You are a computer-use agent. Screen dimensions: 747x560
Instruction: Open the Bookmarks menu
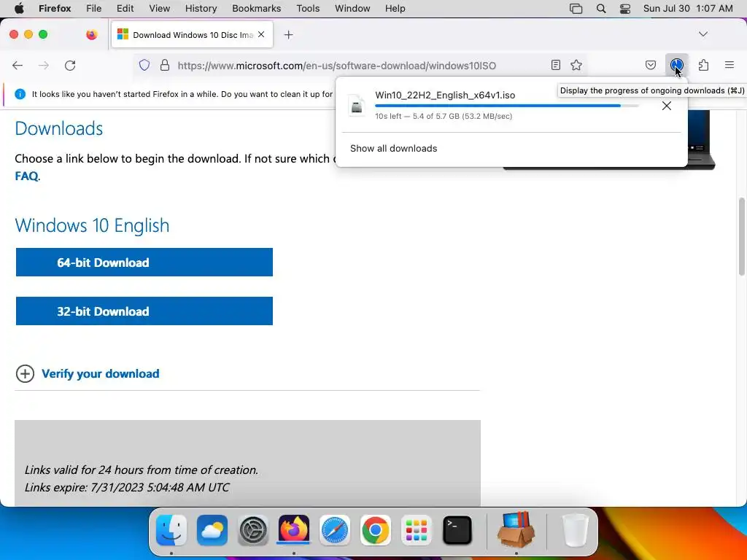256,9
